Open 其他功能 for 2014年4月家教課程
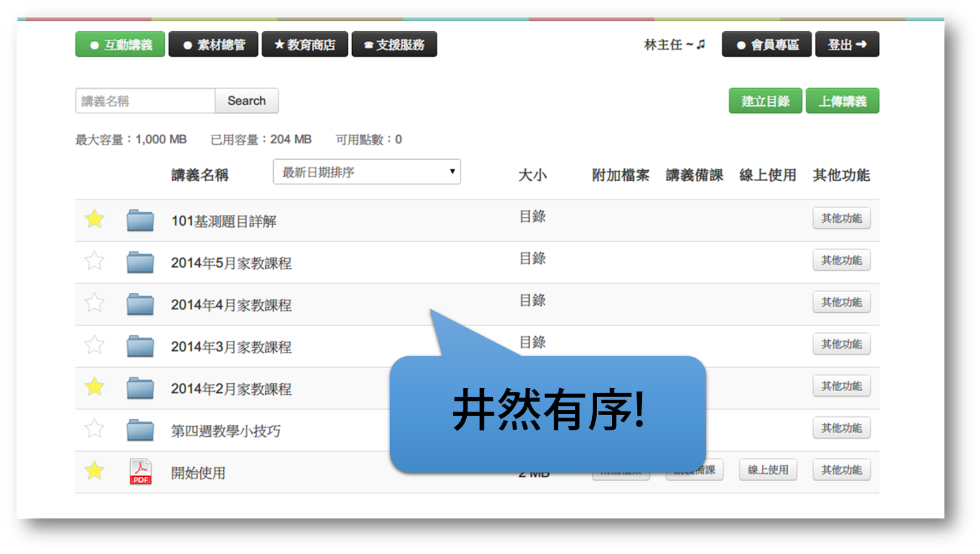Viewport: 980px width, 554px height. (x=842, y=302)
